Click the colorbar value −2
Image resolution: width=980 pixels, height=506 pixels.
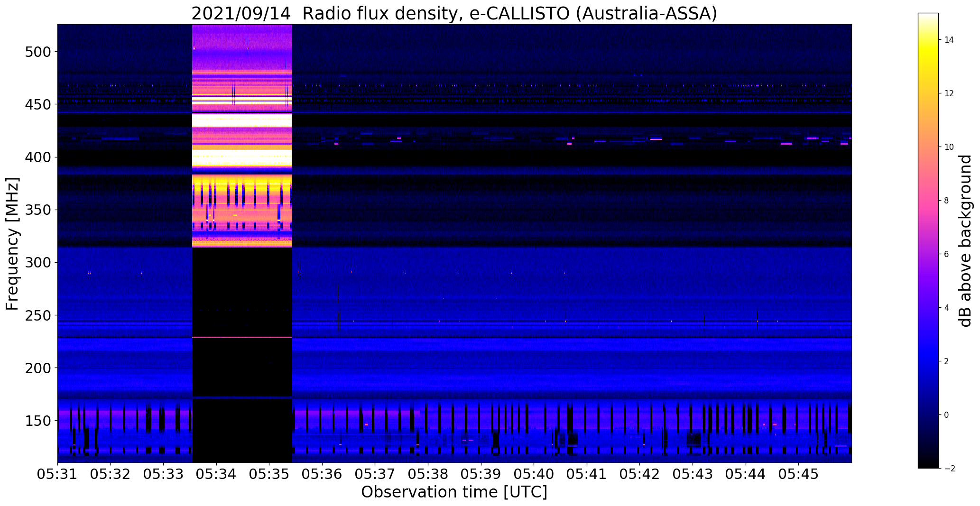(949, 469)
